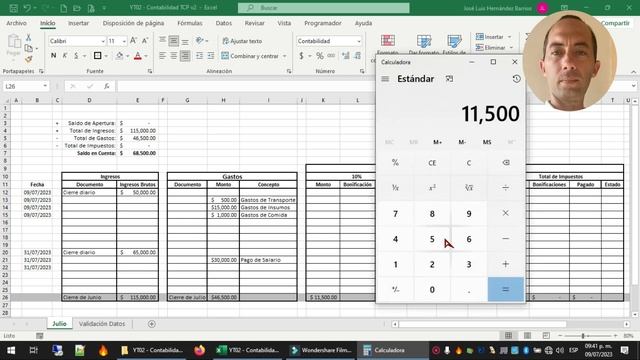Viewport: 640px width, 360px height.
Task: Add a new sheet with plus icon
Action: point(152,324)
